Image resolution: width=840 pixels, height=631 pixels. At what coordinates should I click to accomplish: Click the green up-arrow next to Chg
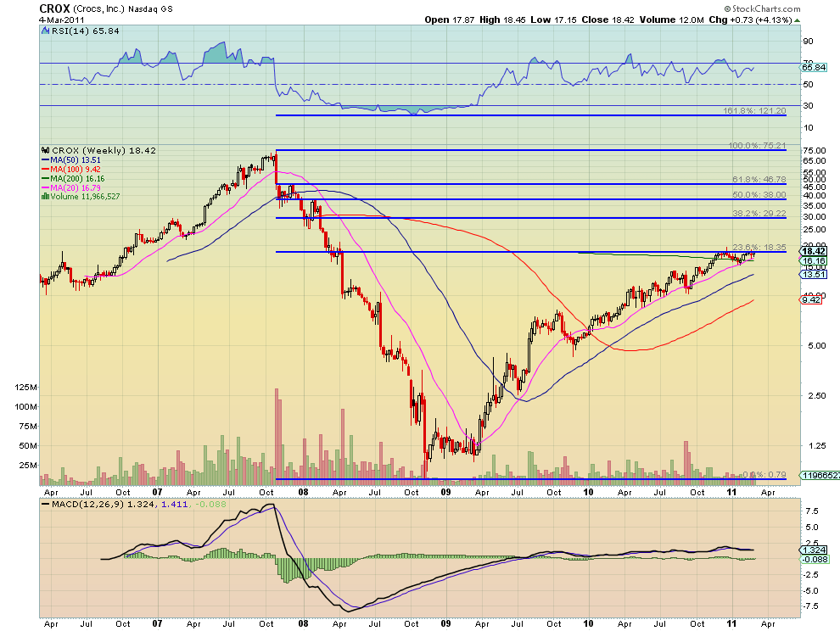tap(797, 20)
